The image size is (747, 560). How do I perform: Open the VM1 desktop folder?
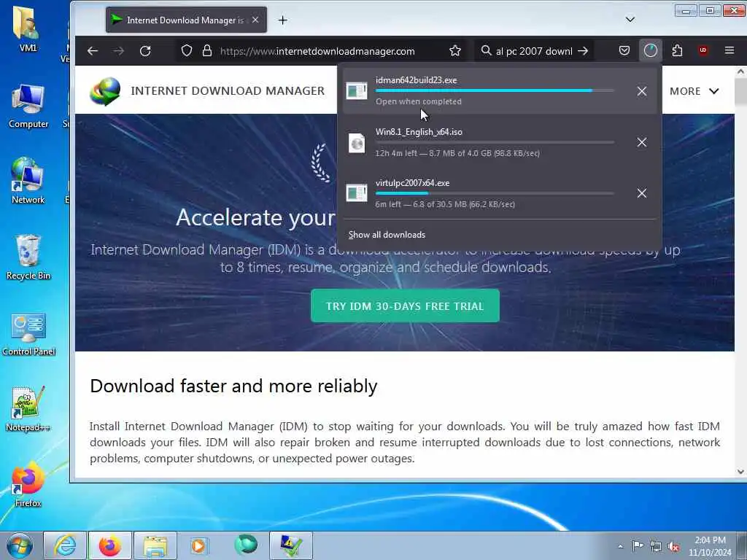pos(28,29)
